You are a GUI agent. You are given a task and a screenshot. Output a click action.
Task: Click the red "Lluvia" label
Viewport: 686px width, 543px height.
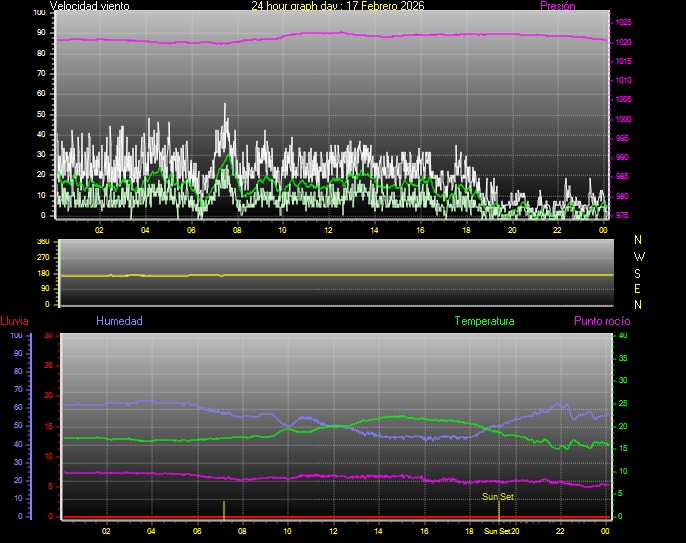click(x=14, y=321)
